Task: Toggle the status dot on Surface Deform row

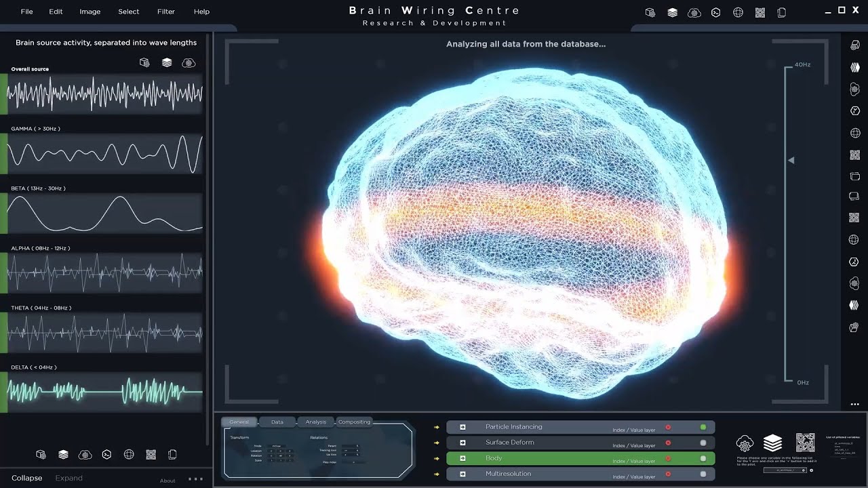Action: [703, 443]
